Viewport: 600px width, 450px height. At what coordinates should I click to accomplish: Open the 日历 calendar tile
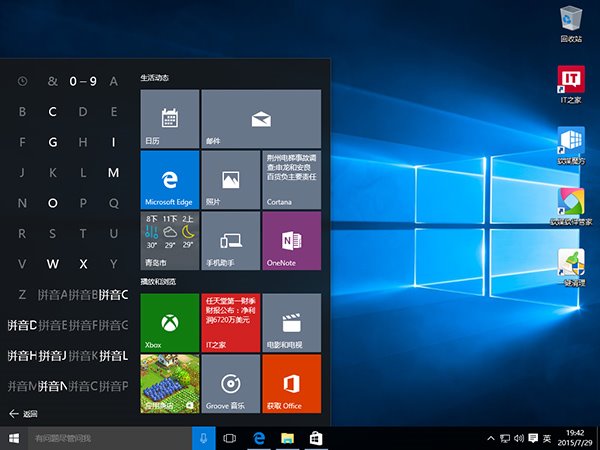click(170, 119)
